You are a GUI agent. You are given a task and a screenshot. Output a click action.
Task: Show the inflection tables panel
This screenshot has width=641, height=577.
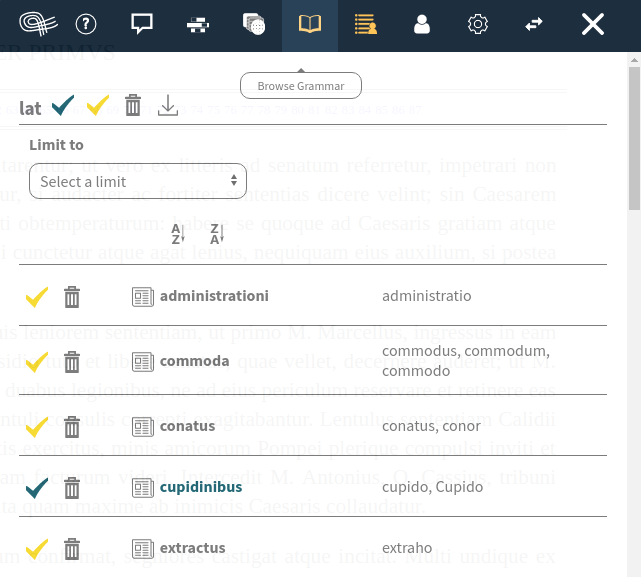pyautogui.click(x=198, y=25)
